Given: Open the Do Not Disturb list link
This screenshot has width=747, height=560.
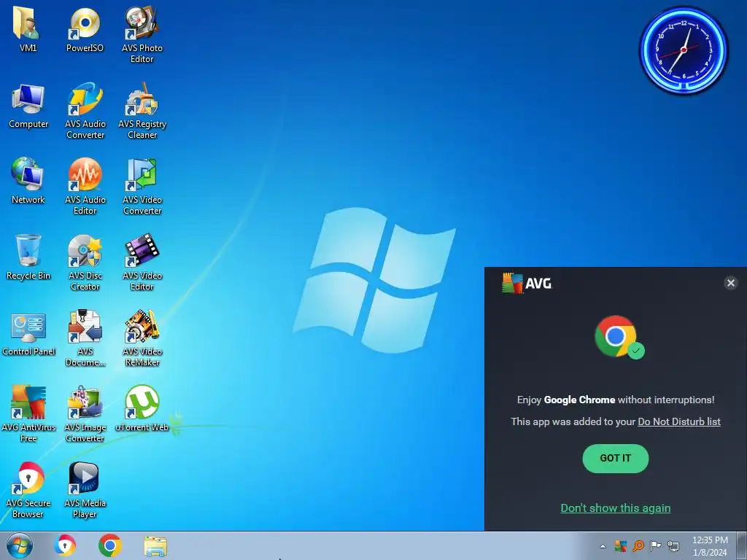Looking at the screenshot, I should pyautogui.click(x=679, y=421).
